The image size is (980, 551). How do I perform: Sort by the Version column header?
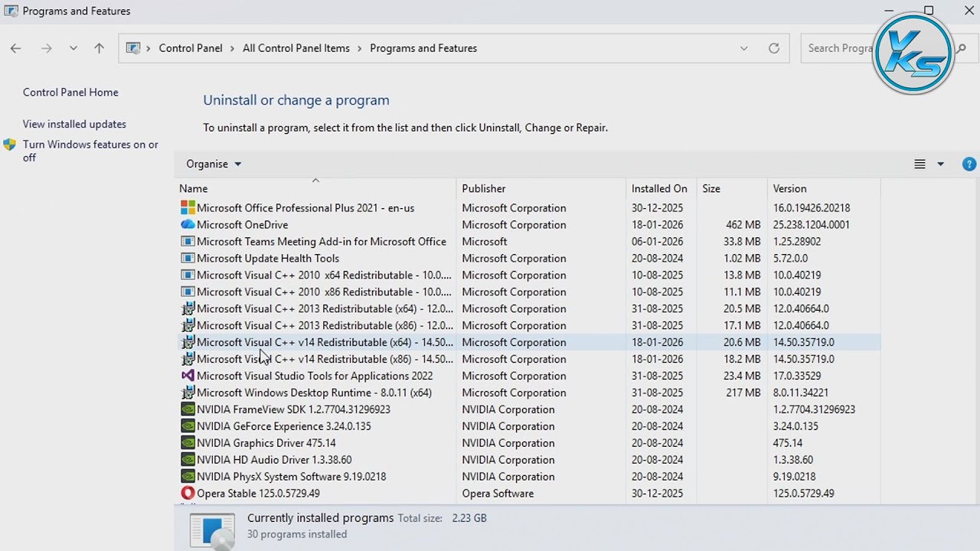(x=824, y=188)
